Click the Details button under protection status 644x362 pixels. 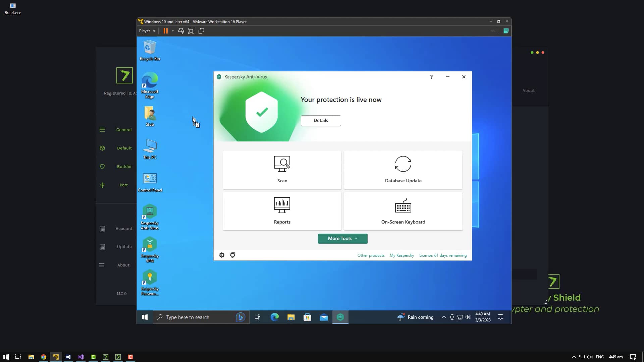pyautogui.click(x=321, y=120)
